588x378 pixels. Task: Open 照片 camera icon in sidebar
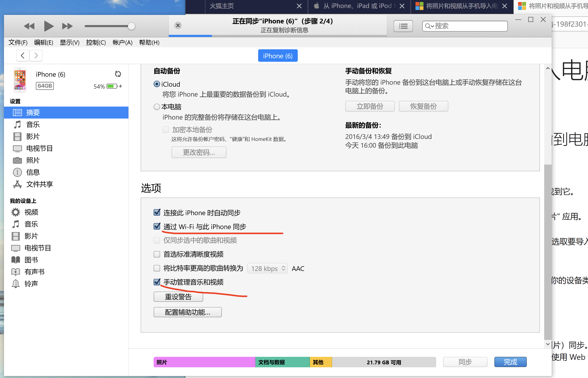tap(17, 160)
